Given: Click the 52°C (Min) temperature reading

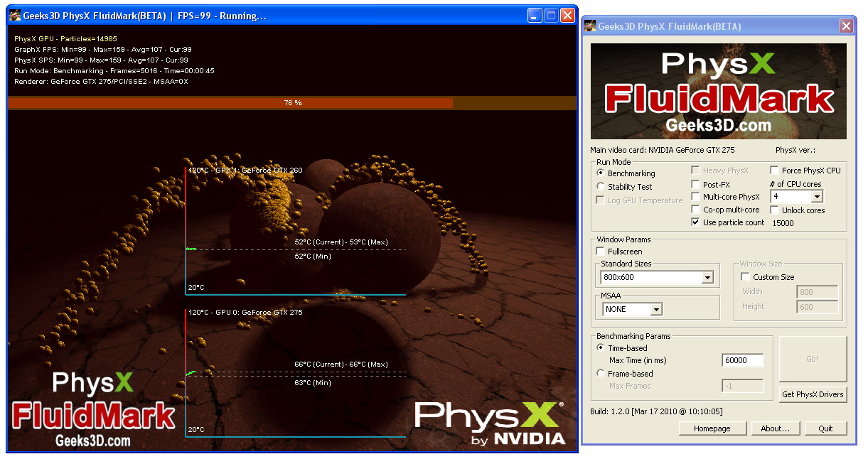Looking at the screenshot, I should [313, 256].
